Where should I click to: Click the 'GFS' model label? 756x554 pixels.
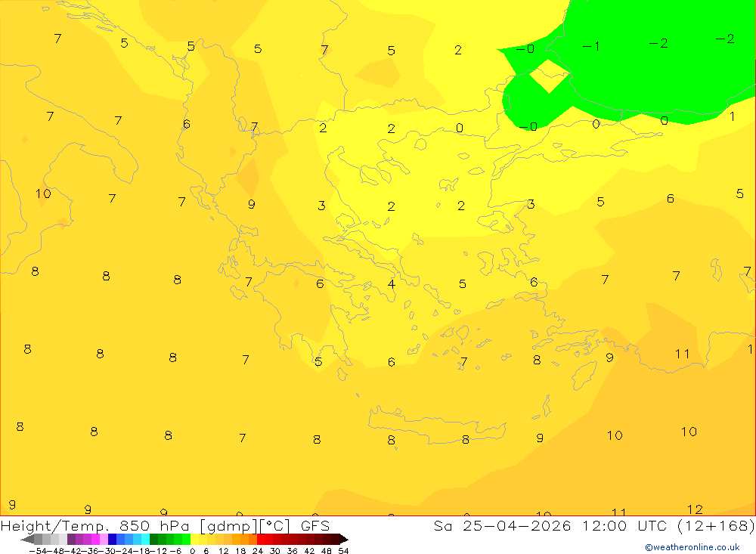pos(315,525)
